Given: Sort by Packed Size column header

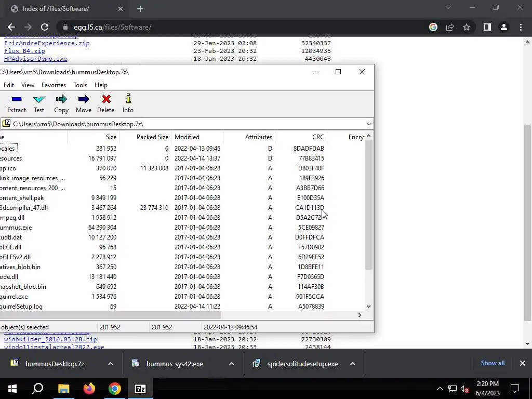Looking at the screenshot, I should pos(145,137).
